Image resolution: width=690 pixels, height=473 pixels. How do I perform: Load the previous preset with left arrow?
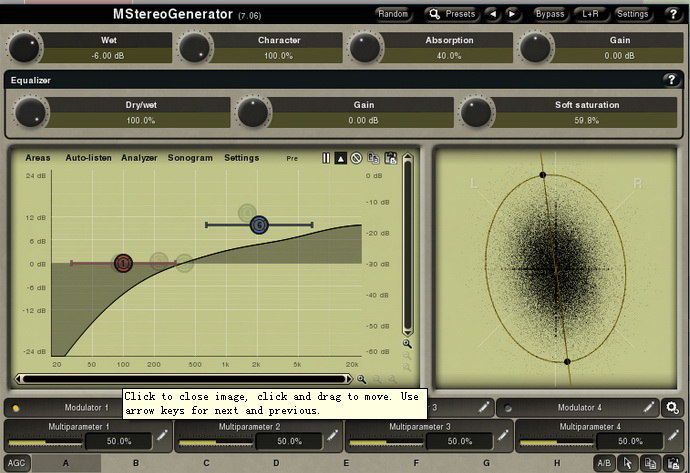[x=493, y=14]
